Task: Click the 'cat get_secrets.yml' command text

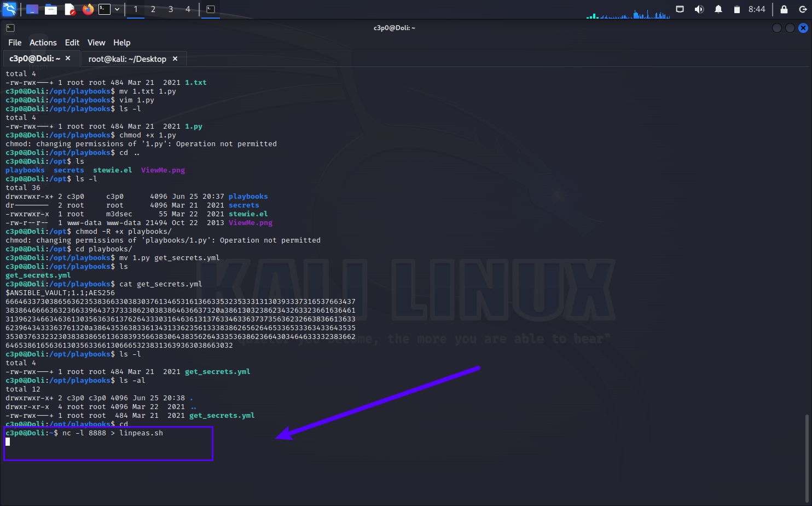Action: (161, 284)
